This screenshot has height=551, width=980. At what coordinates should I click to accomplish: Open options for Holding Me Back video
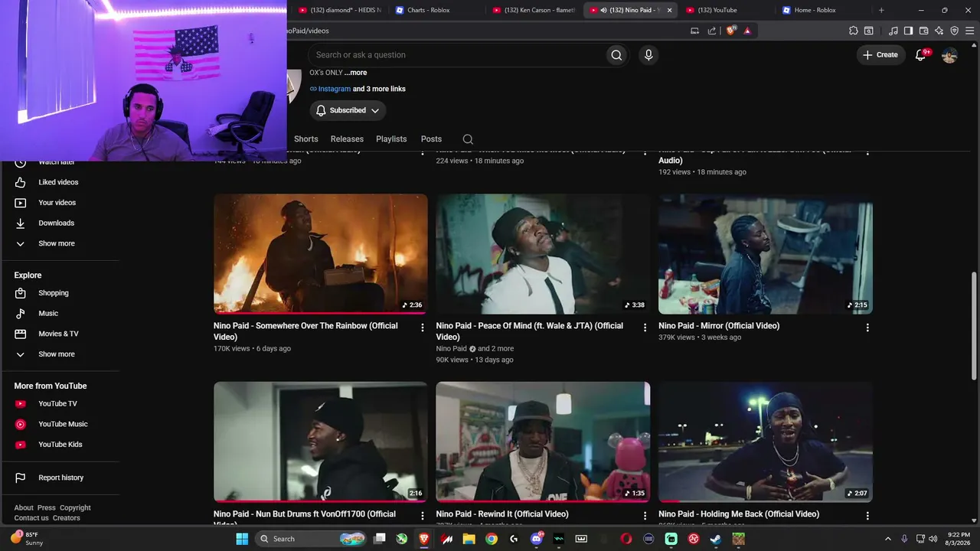click(x=867, y=516)
